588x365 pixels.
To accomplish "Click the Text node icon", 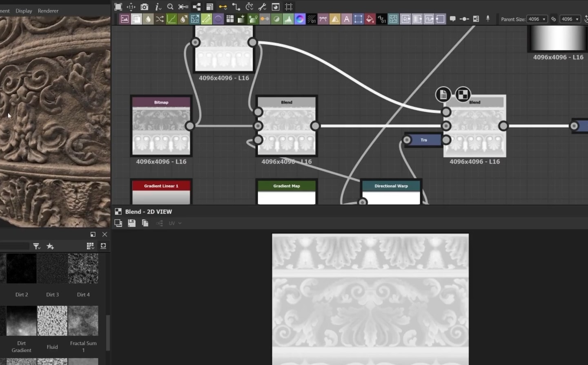I will pyautogui.click(x=346, y=19).
